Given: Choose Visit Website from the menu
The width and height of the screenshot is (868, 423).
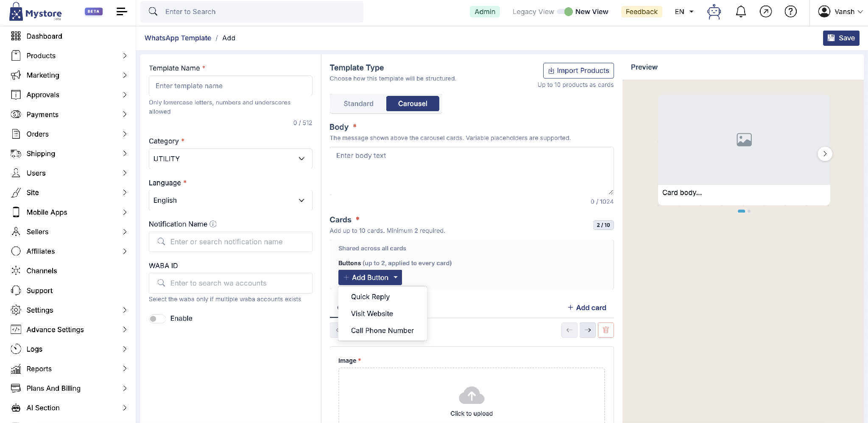Looking at the screenshot, I should tap(382, 314).
